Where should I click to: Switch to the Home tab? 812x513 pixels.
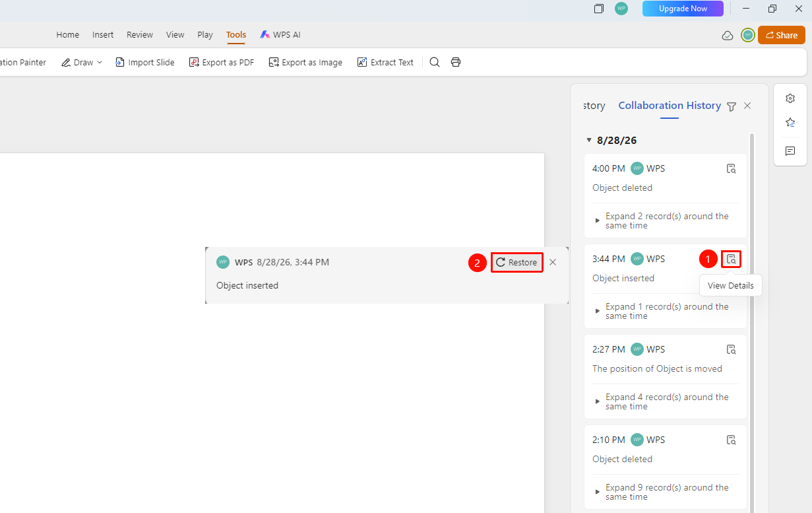click(67, 35)
